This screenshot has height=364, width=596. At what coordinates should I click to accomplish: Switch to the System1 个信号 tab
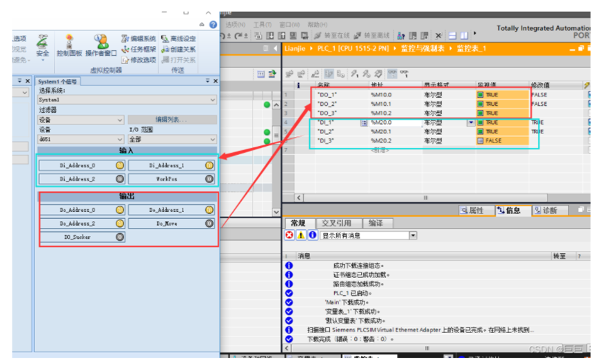(57, 82)
